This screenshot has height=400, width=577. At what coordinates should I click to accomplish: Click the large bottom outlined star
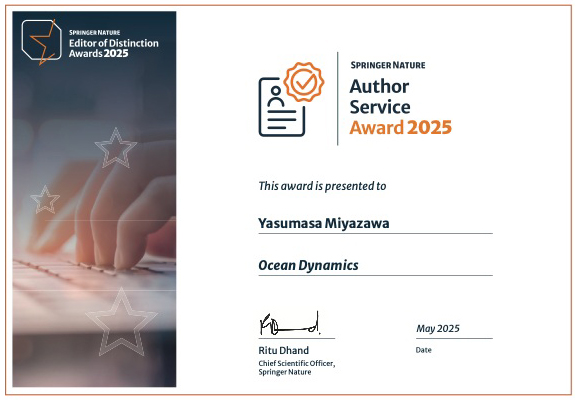click(x=121, y=322)
